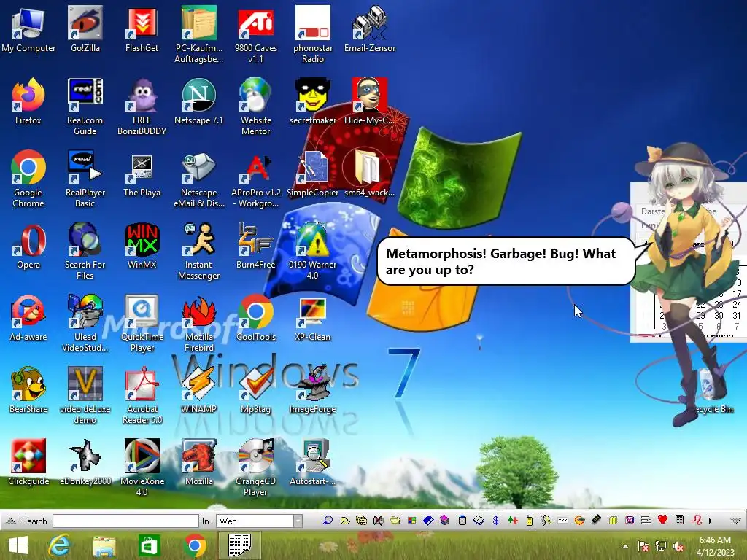Click the red-green stock arrows toolbar icon
This screenshot has width=747, height=560.
click(x=513, y=521)
